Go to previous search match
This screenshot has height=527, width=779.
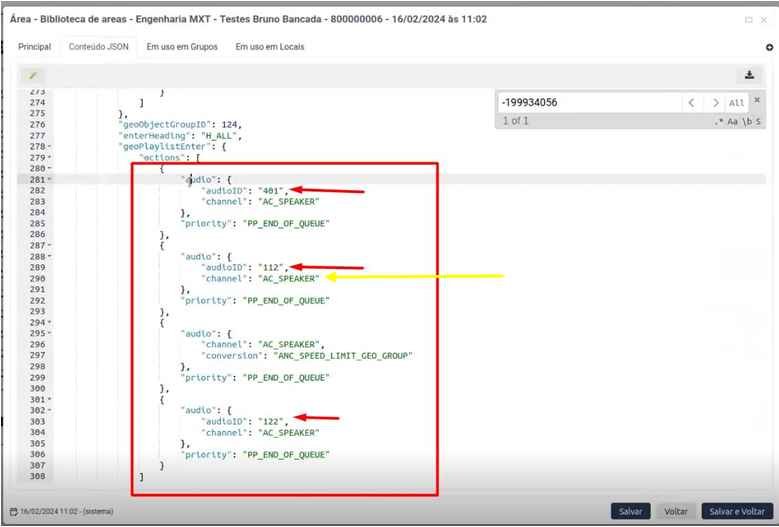coord(691,102)
